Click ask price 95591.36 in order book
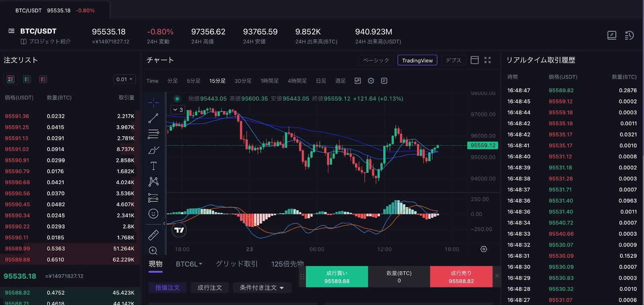The height and width of the screenshot is (305, 644). point(17,116)
